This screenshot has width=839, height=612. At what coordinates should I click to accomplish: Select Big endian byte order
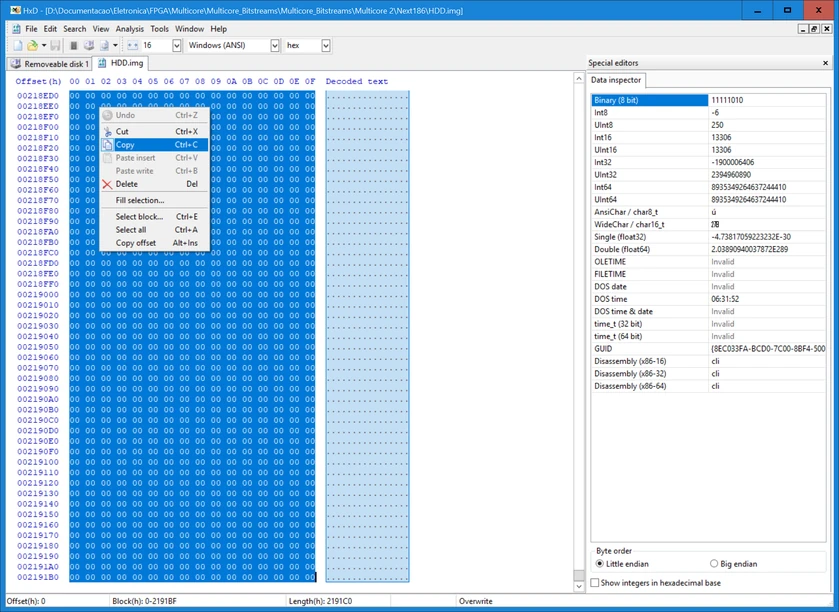(x=714, y=564)
